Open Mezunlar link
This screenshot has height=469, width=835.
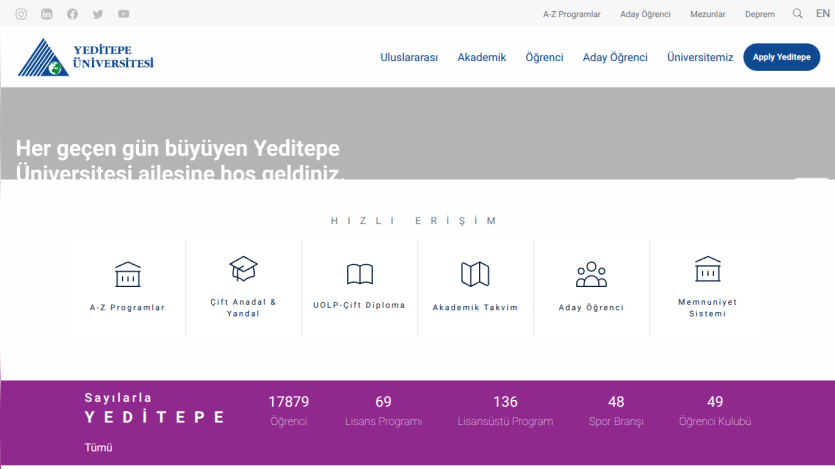(x=708, y=14)
